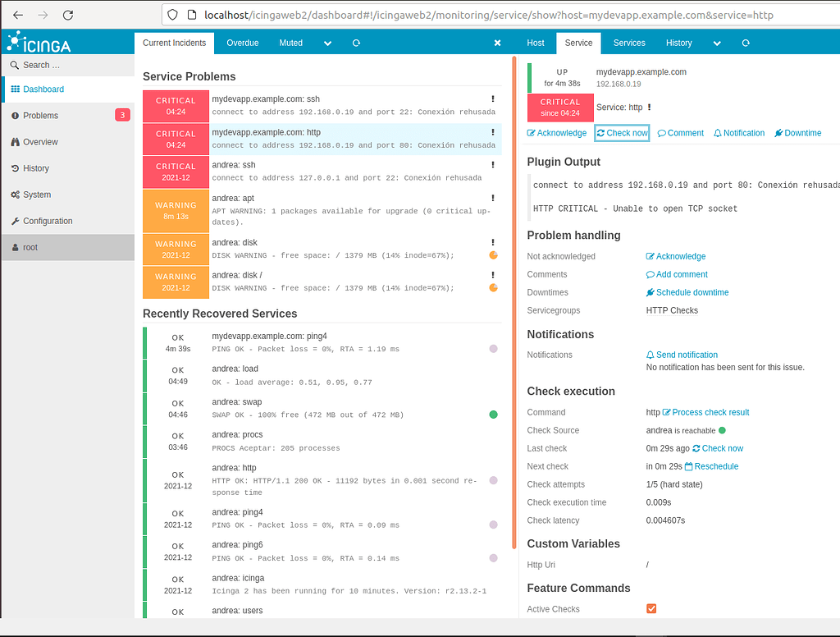Click the refresh icon next to Muted tab

coord(356,43)
